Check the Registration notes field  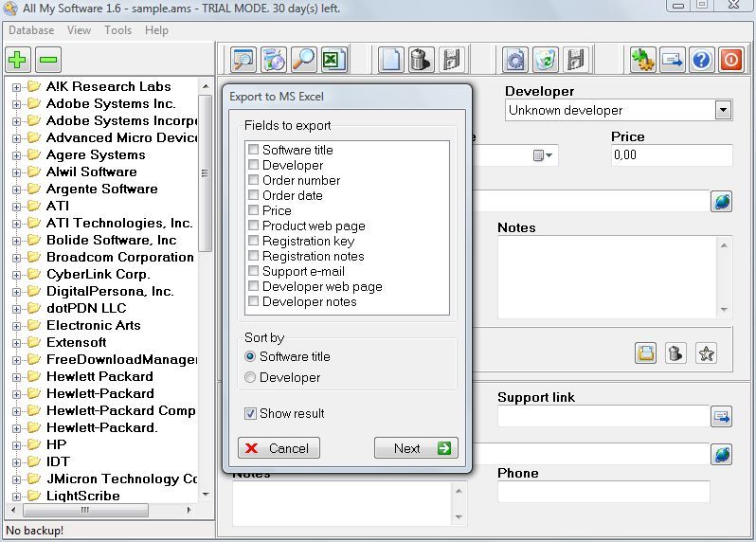pyautogui.click(x=253, y=256)
